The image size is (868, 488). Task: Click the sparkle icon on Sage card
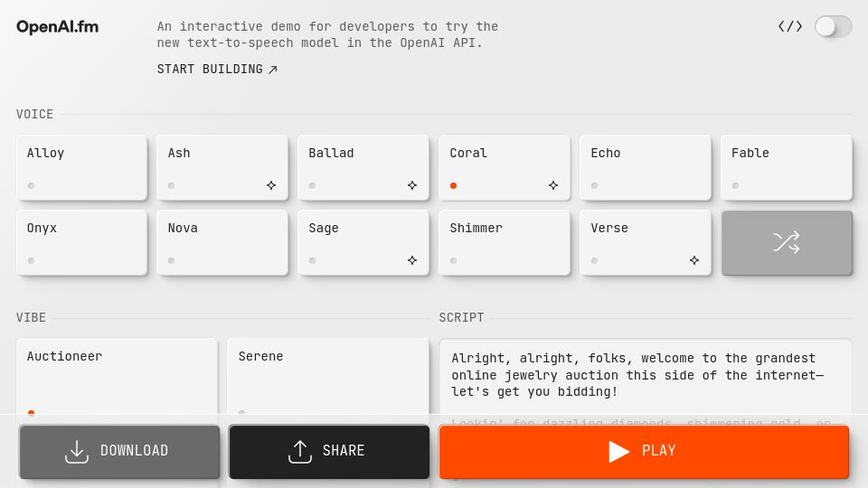[x=412, y=260]
